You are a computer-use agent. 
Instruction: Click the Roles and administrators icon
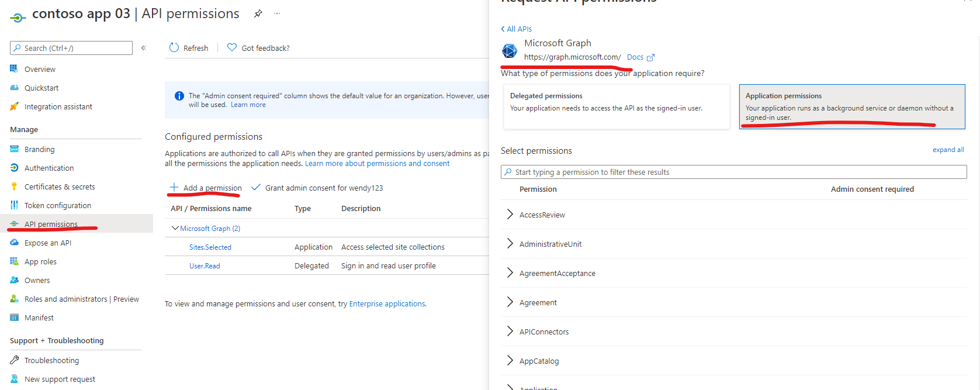pyautogui.click(x=14, y=299)
